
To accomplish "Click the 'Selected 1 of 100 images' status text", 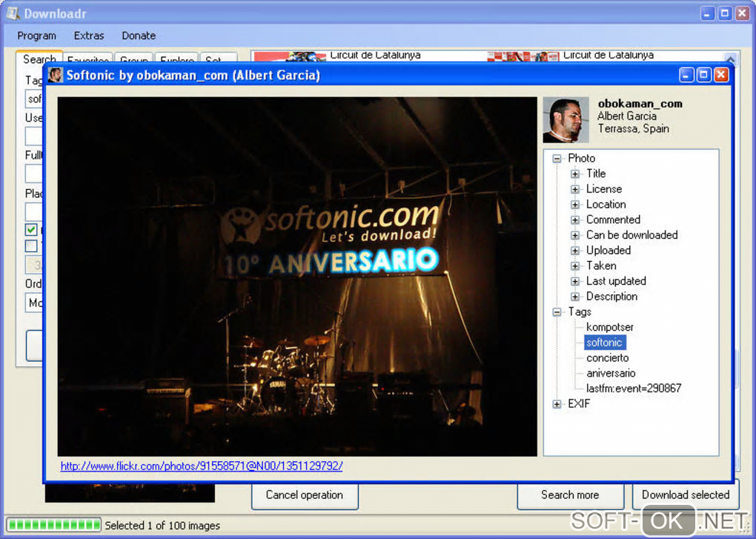I will [x=162, y=526].
